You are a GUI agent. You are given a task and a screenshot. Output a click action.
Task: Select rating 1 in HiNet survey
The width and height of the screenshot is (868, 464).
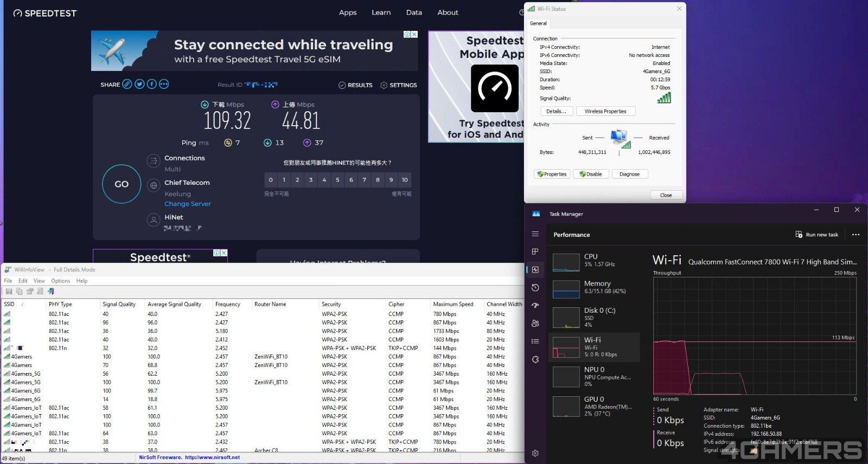coord(284,180)
